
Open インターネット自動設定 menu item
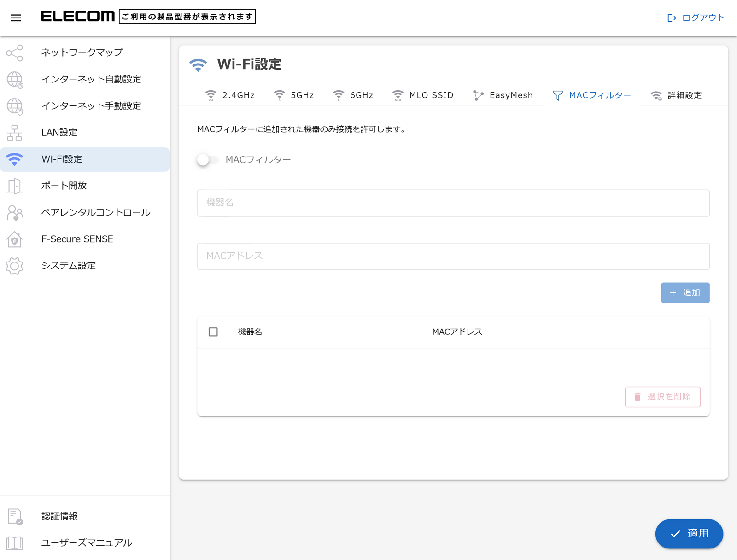pos(85,80)
